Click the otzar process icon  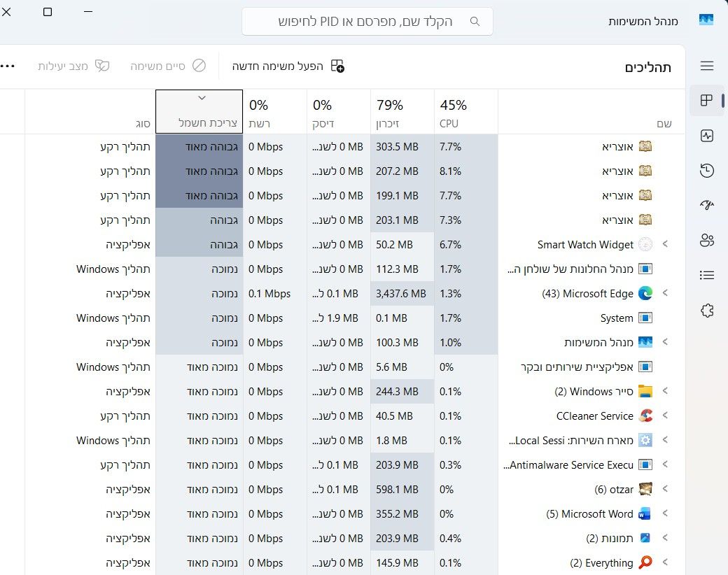(645, 489)
